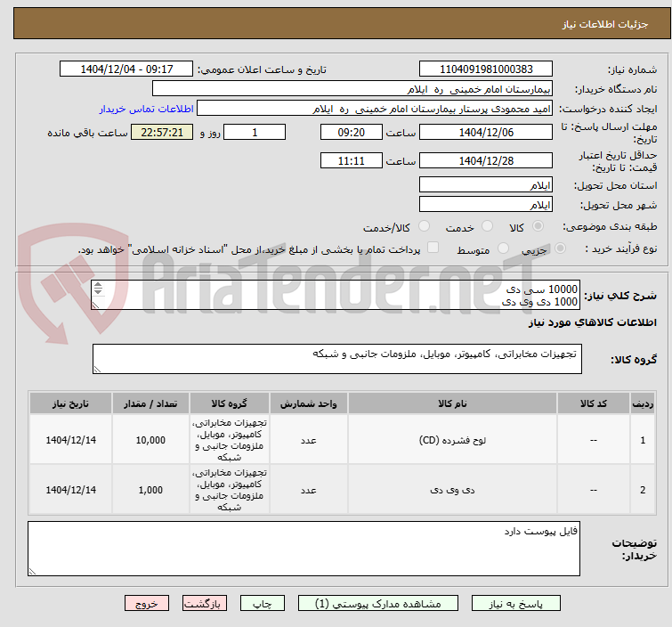Click the price validity date 1404/12/28
Image resolution: width=672 pixels, height=627 pixels.
point(486,160)
